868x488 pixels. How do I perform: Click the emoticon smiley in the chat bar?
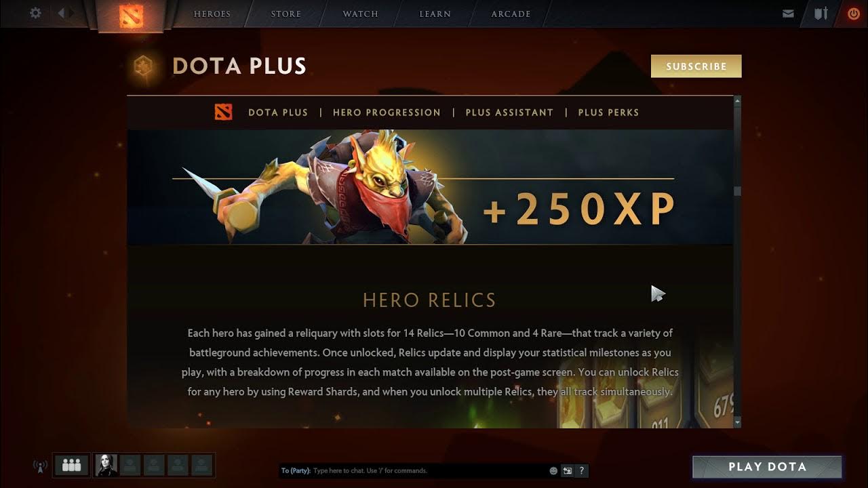coord(553,470)
